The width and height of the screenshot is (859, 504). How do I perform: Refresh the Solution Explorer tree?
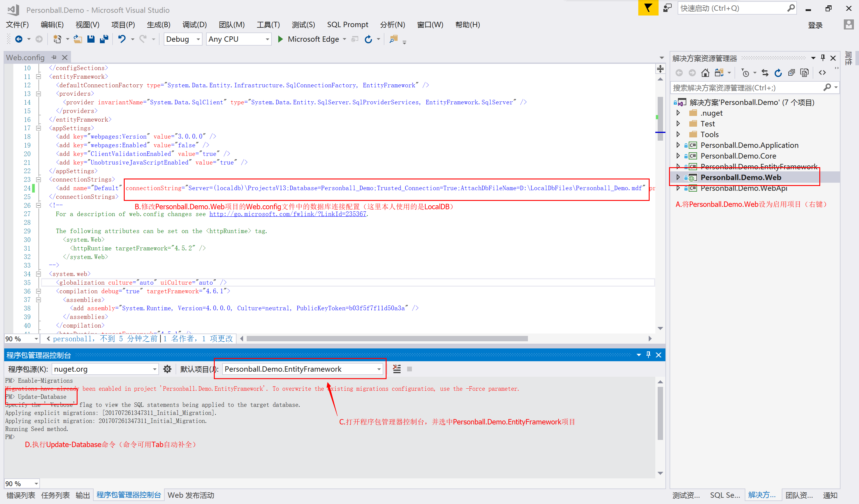click(778, 72)
